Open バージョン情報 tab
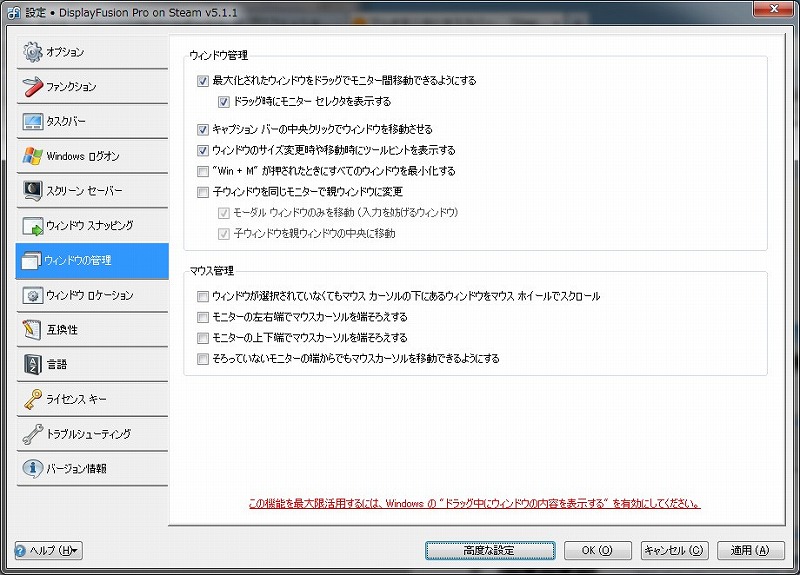Viewport: 800px width, 575px height. [x=92, y=468]
